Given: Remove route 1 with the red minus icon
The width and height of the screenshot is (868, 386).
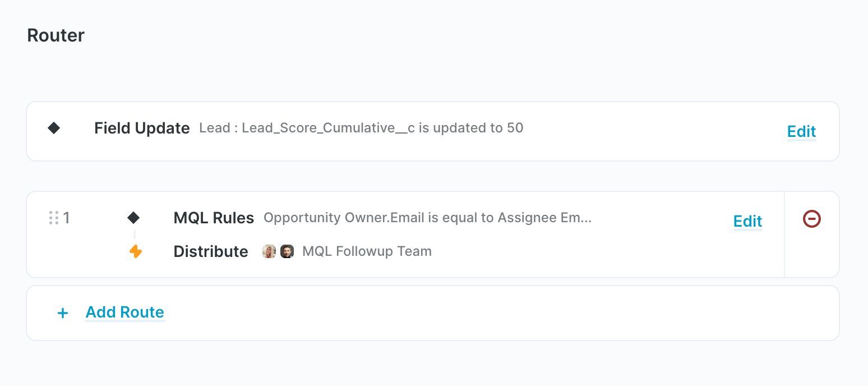Looking at the screenshot, I should [811, 218].
